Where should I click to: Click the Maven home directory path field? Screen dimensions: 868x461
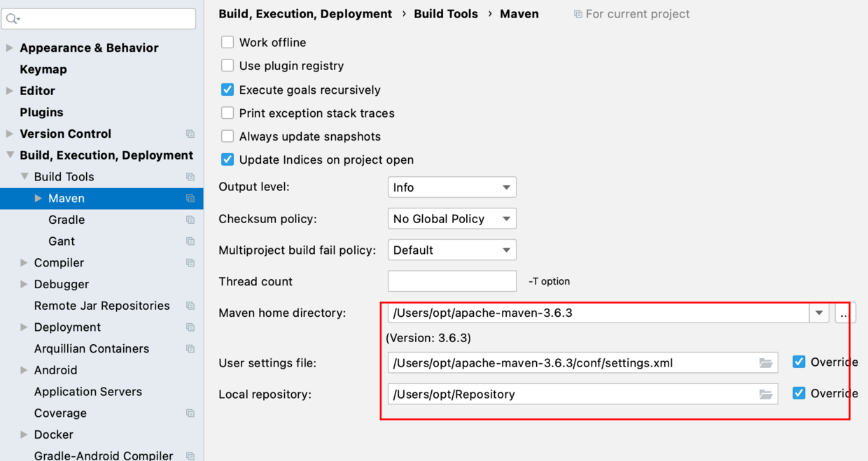point(598,313)
